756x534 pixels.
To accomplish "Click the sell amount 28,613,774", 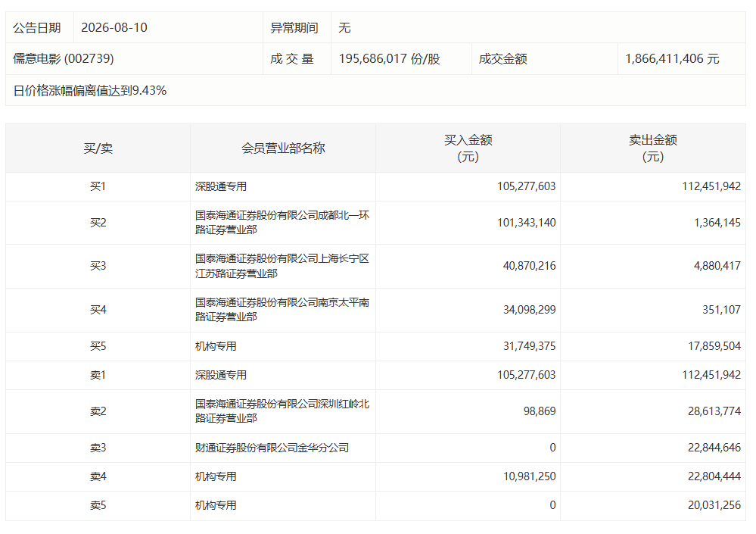I will click(x=714, y=411).
